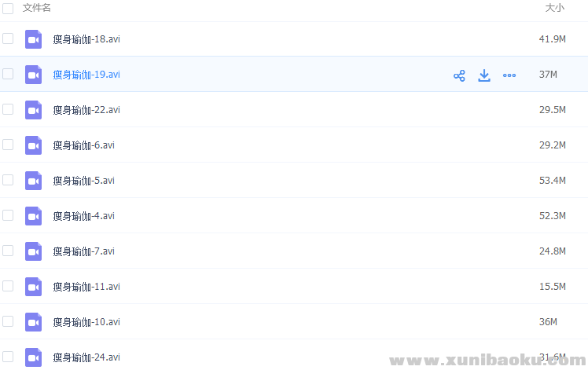Select the 瘦身瑜伽-24.avi row checkbox
Image resolution: width=588 pixels, height=370 pixels.
pos(8,357)
